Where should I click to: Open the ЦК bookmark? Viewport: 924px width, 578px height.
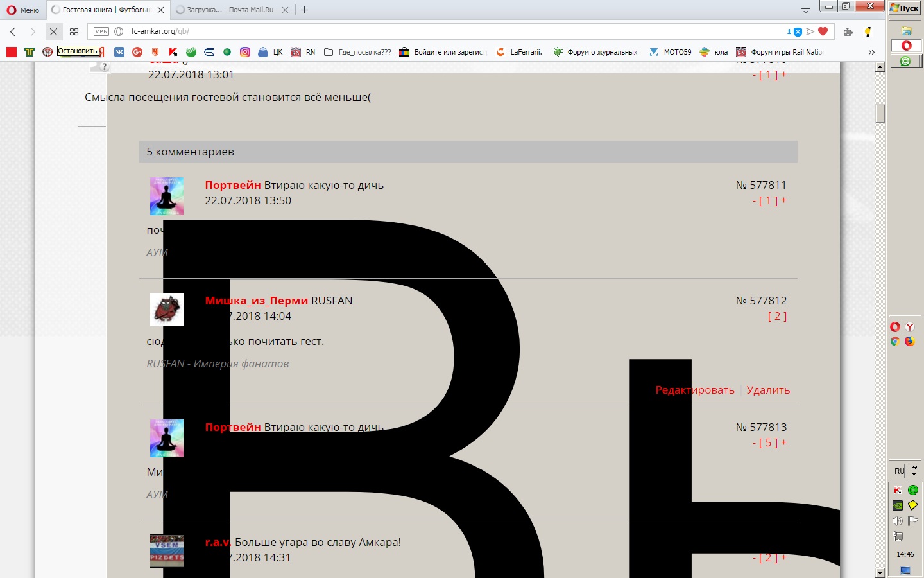270,52
